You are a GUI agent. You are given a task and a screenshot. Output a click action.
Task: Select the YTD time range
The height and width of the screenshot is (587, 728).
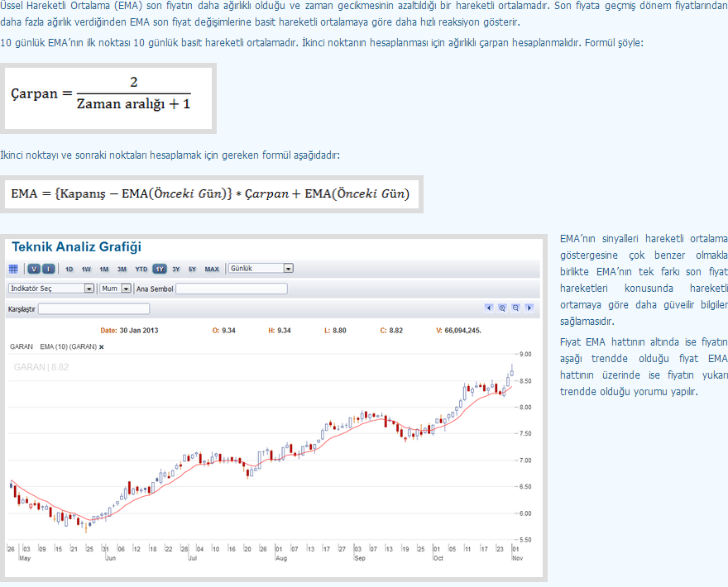click(x=141, y=270)
